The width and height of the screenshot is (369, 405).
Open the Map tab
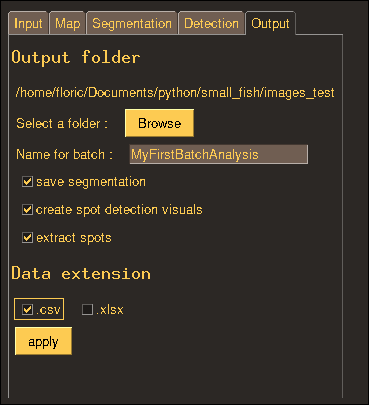(68, 23)
